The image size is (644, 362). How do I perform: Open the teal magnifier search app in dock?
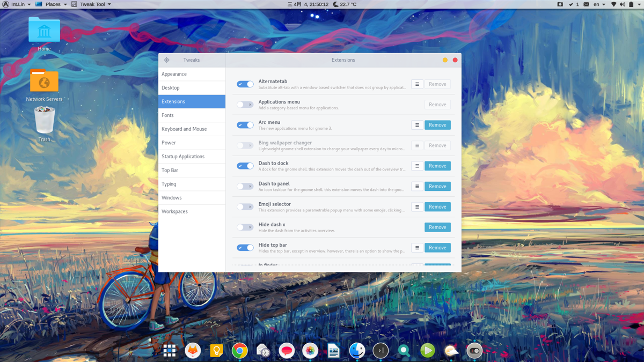pyautogui.click(x=404, y=351)
